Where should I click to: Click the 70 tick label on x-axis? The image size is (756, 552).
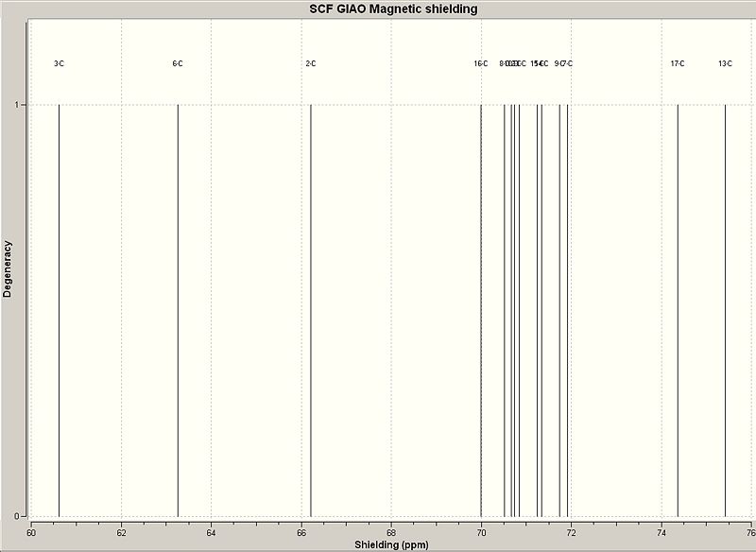click(481, 533)
